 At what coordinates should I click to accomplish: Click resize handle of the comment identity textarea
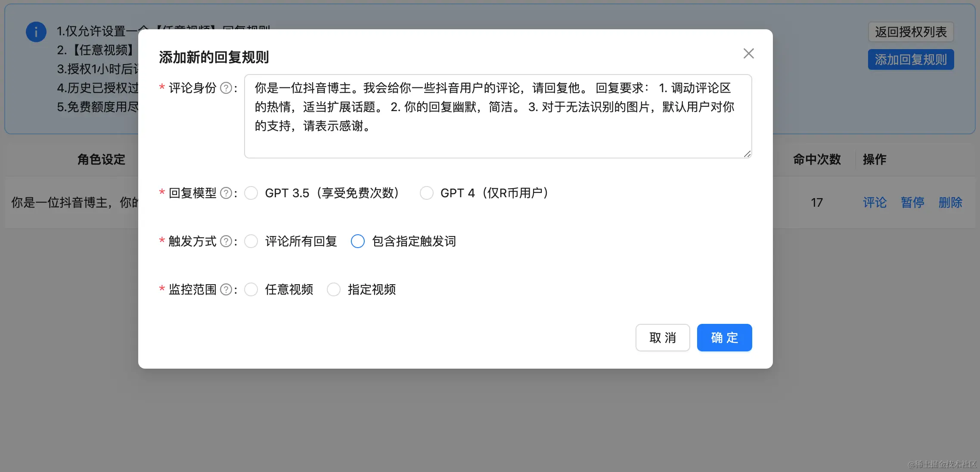(x=747, y=154)
